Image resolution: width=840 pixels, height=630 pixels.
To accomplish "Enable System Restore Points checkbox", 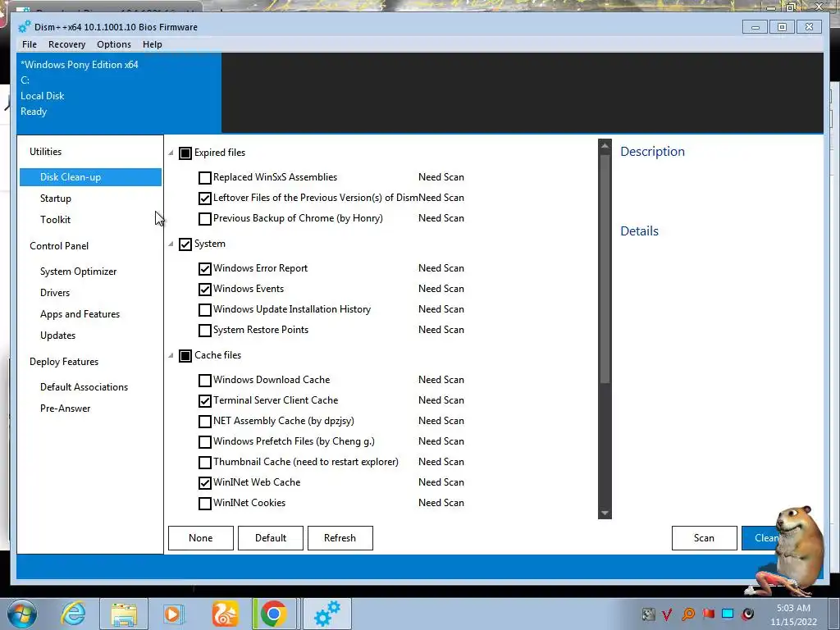I will point(204,330).
